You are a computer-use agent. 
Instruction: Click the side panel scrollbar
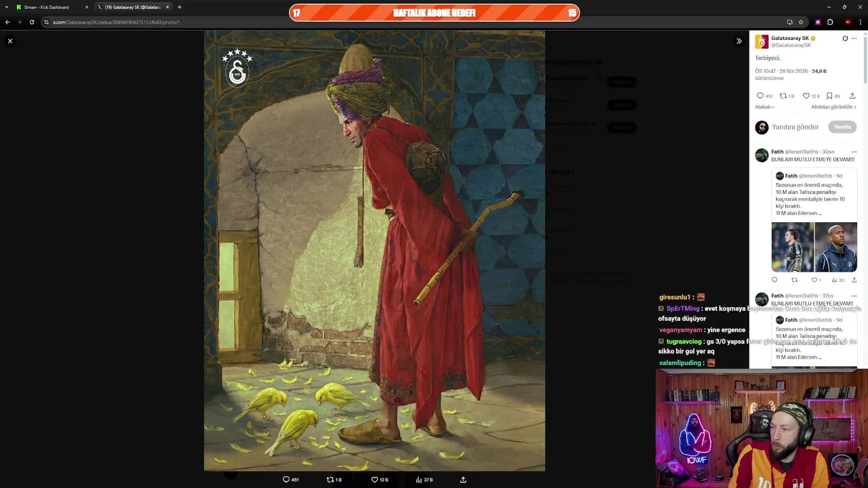(x=865, y=61)
